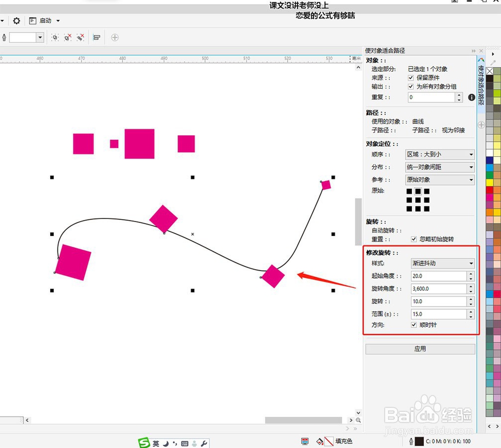501x448 pixels.
Task: Click the 重复 spinner arrows
Action: [x=459, y=97]
